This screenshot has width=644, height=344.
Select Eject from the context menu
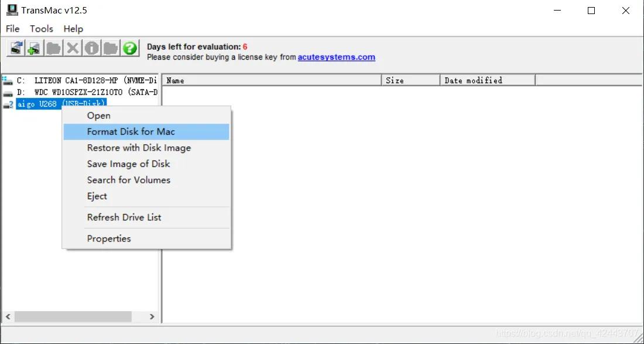point(146,196)
